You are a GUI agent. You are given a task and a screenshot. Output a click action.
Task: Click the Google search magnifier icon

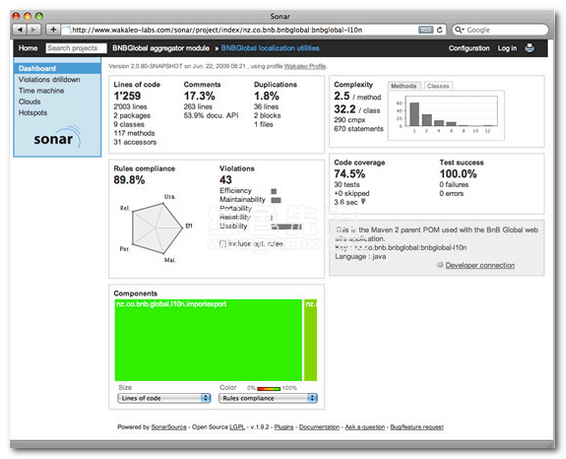tap(459, 30)
